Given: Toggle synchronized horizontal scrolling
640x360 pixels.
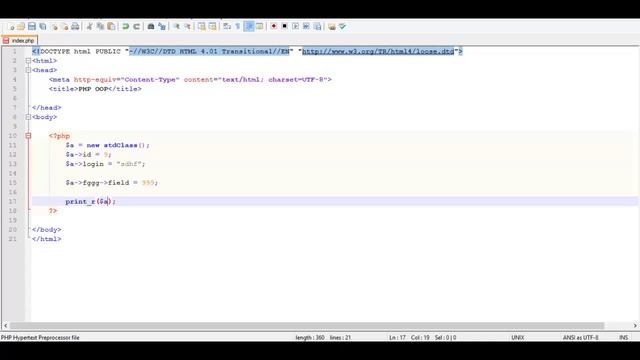Looking at the screenshot, I should click(213, 27).
